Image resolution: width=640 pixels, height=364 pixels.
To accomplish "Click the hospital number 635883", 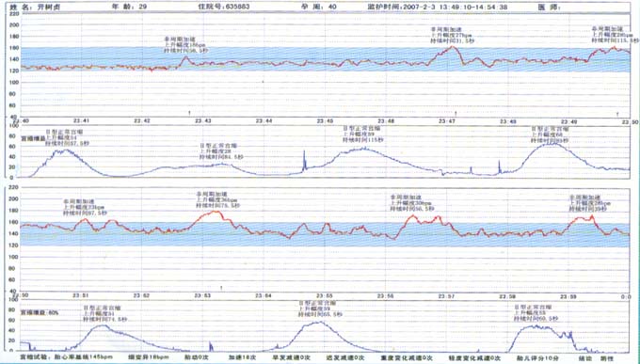I will click(238, 7).
